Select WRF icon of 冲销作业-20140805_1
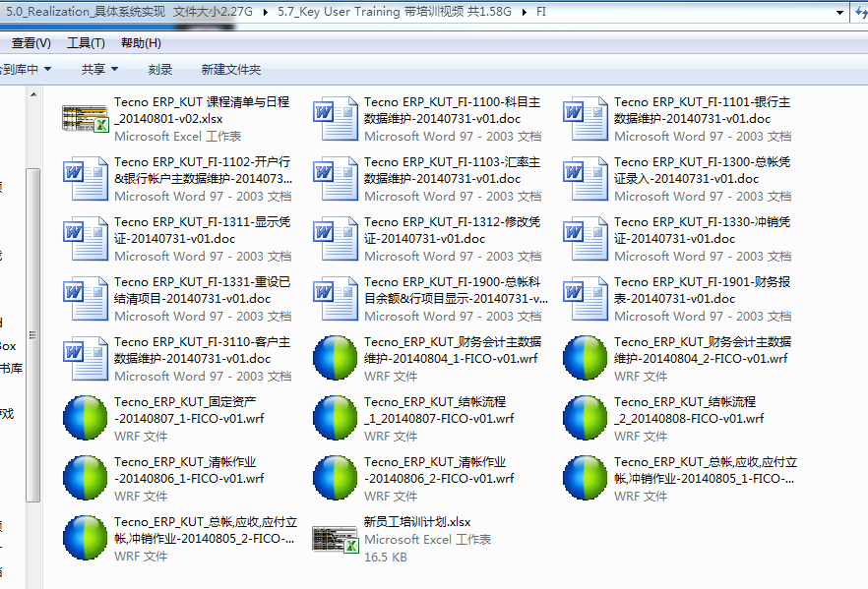Viewport: 868px width, 589px height. tap(586, 478)
